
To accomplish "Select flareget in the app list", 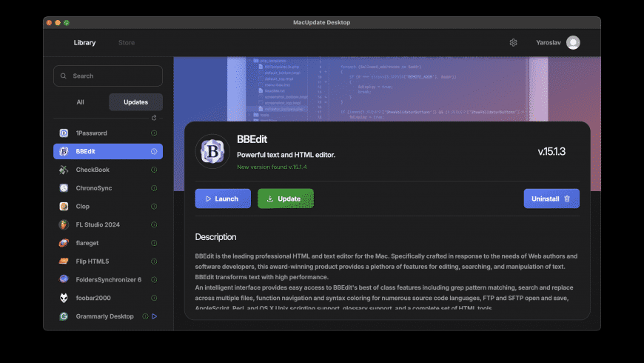I will (x=108, y=243).
